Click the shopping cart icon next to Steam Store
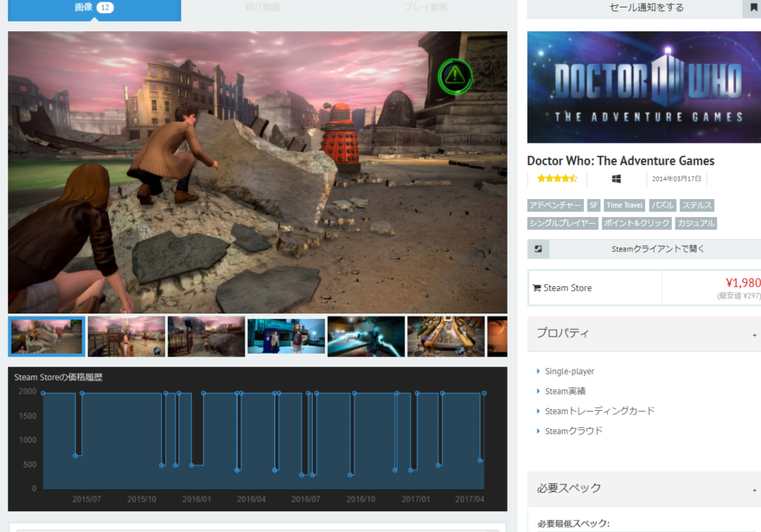 (537, 288)
